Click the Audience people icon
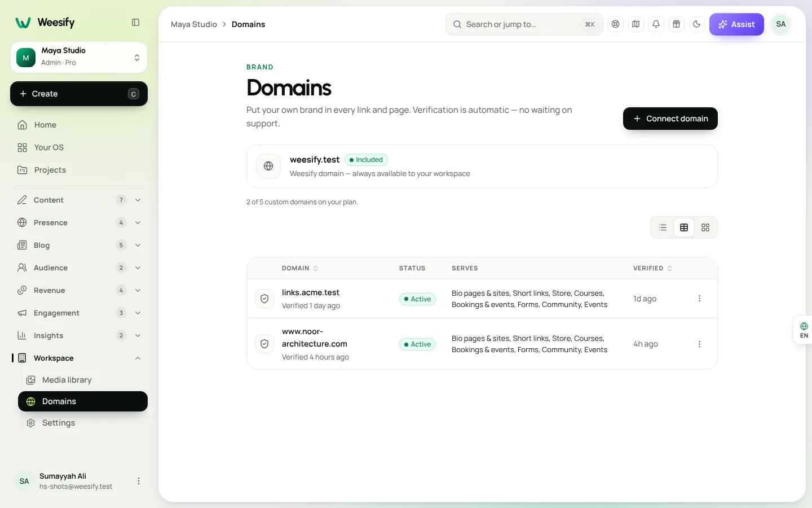The width and height of the screenshot is (812, 508). 22,268
